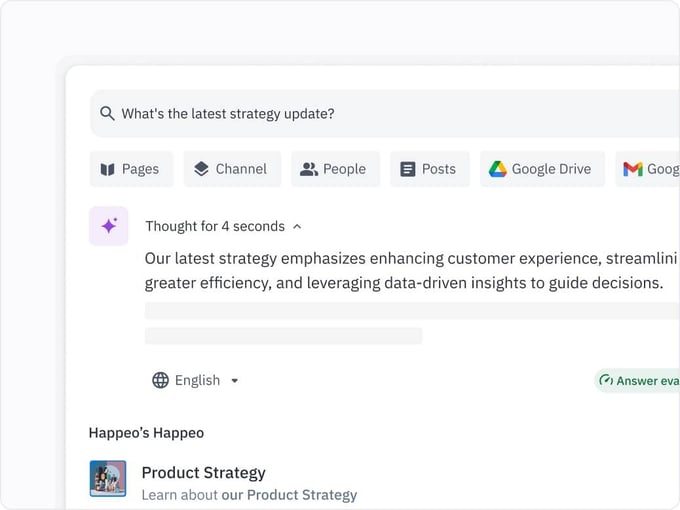This screenshot has height=510, width=680.
Task: Filter results by People
Action: (335, 169)
